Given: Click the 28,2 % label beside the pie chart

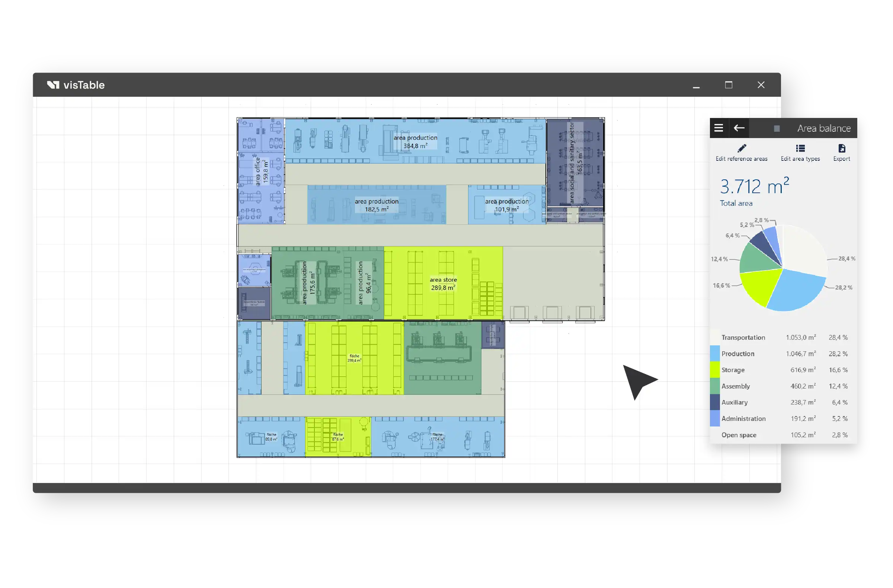Looking at the screenshot, I should point(843,287).
